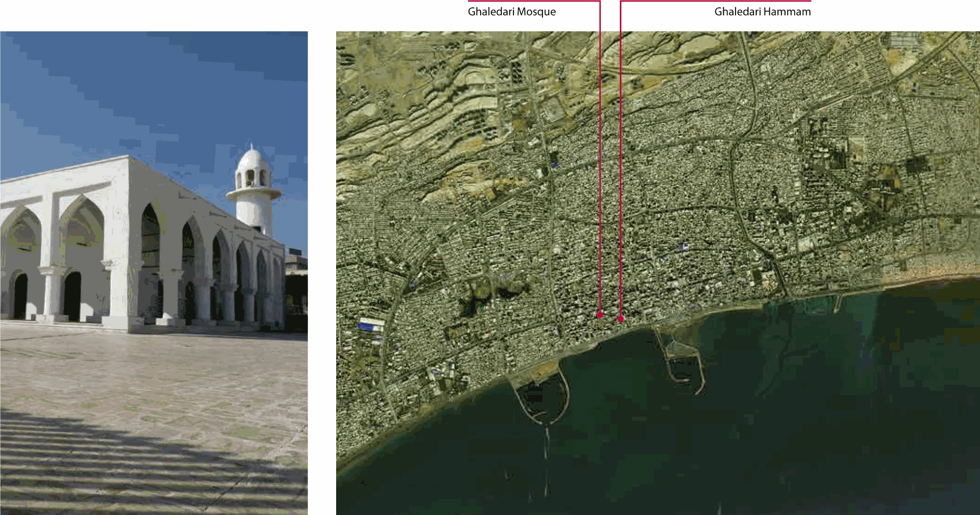This screenshot has height=515, width=980.
Task: Select the smaller eastern harbor on the map
Action: (684, 362)
